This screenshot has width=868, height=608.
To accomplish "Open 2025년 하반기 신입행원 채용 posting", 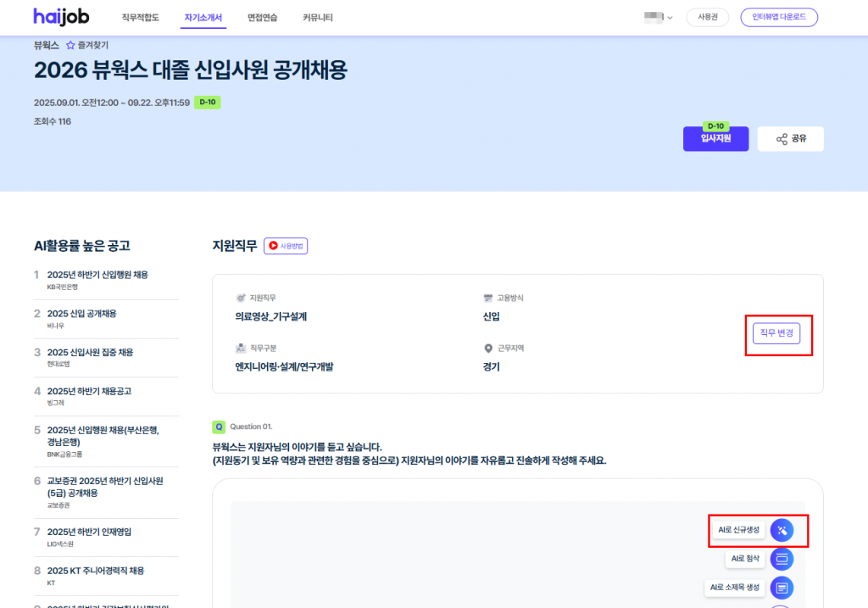I will tap(97, 276).
